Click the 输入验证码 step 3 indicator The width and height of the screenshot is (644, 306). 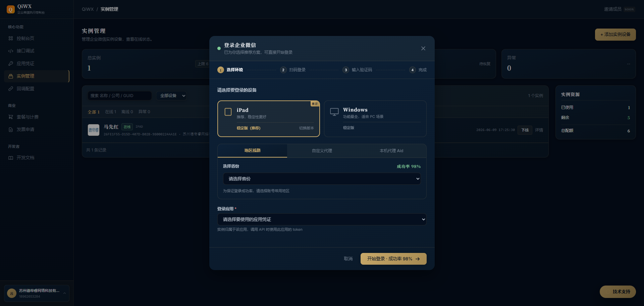(357, 70)
